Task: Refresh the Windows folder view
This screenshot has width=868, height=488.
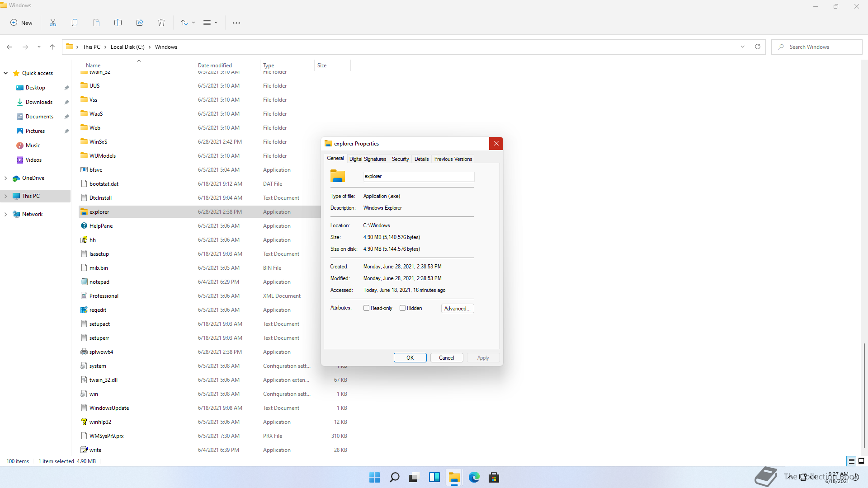Action: (758, 47)
